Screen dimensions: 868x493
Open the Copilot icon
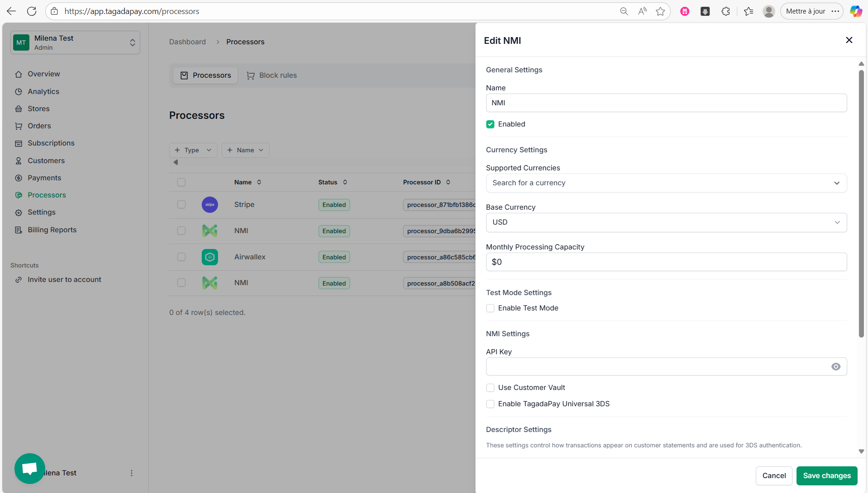pos(855,11)
